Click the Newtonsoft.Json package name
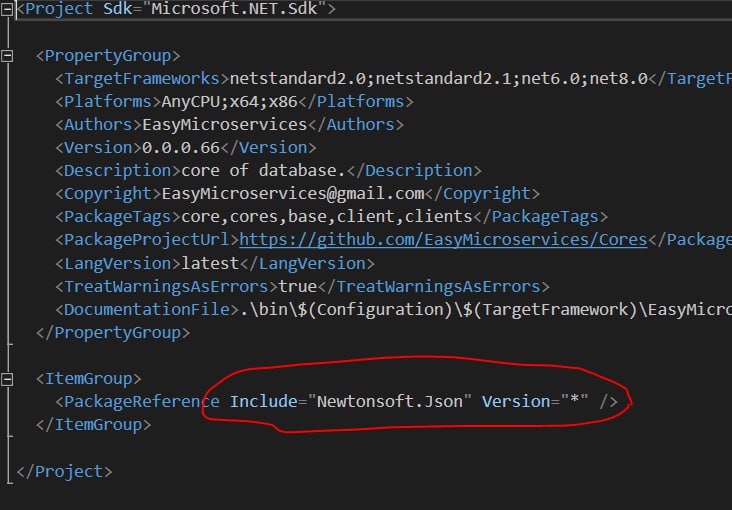 click(390, 402)
